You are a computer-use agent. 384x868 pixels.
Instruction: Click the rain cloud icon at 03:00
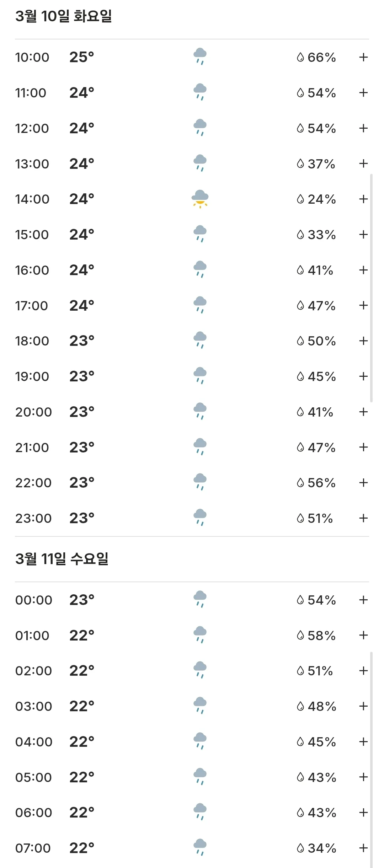[200, 706]
